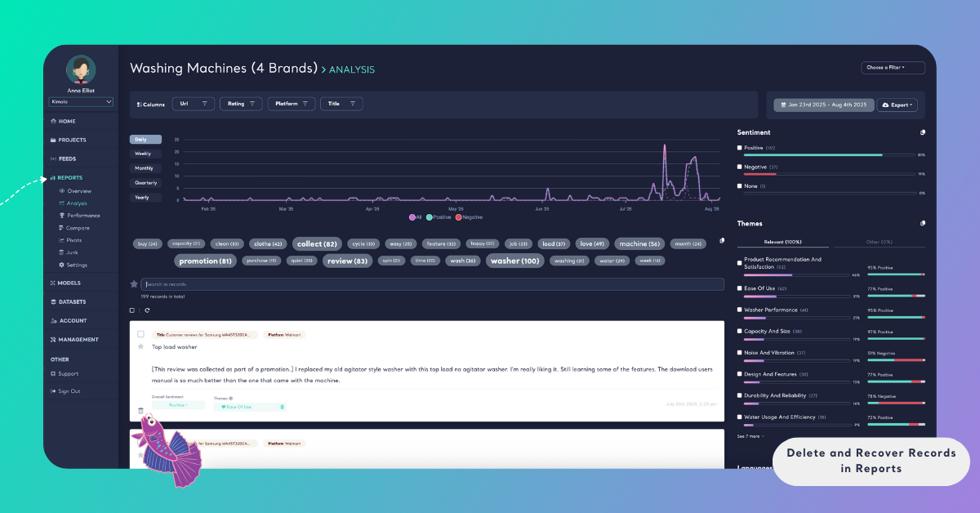Open the Home section icon in sidebar
The width and height of the screenshot is (980, 513).
pos(53,121)
